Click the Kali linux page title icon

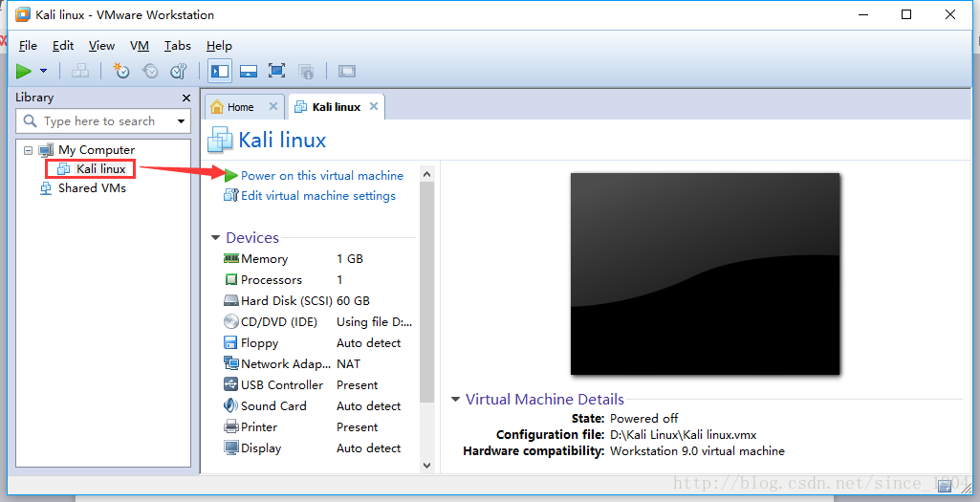(x=220, y=140)
